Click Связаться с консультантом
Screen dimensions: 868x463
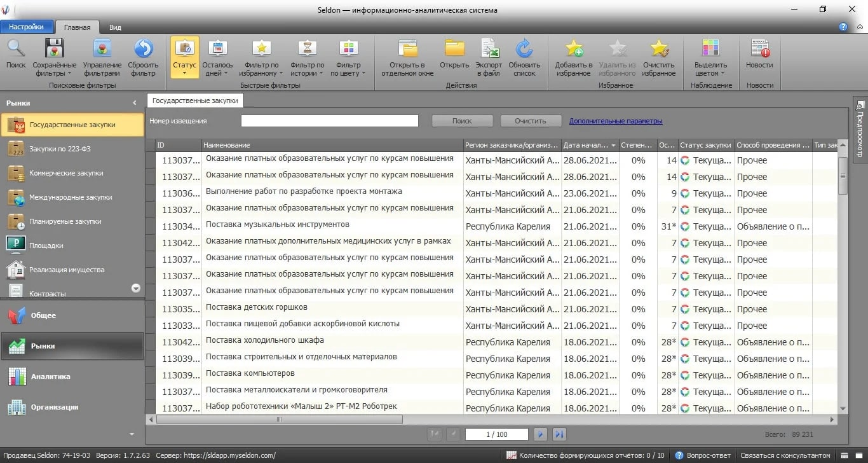(x=785, y=455)
